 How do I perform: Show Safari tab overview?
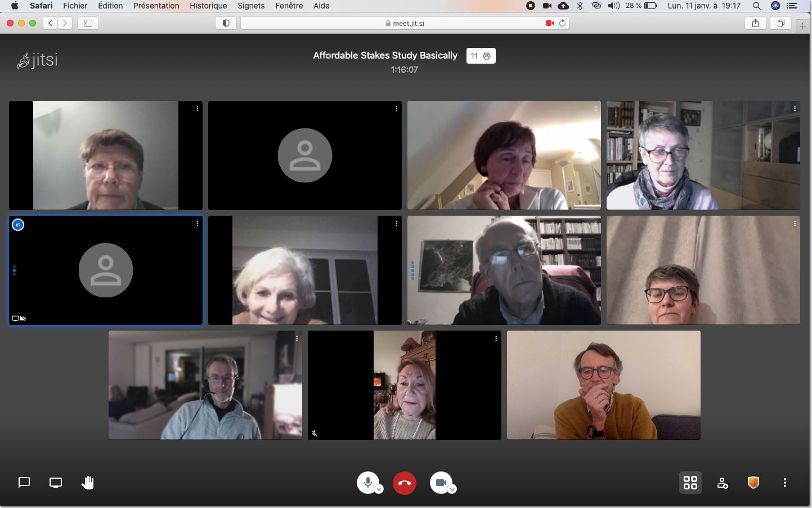tap(781, 23)
